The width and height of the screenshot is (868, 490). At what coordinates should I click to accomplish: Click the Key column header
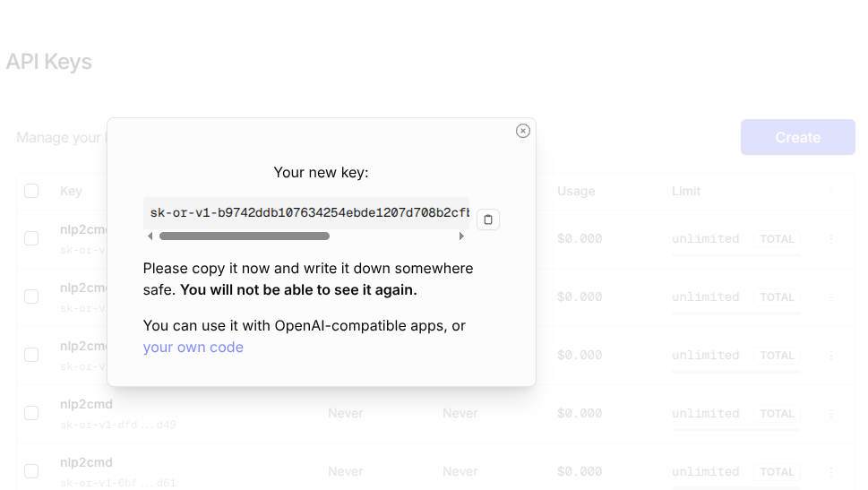point(71,191)
